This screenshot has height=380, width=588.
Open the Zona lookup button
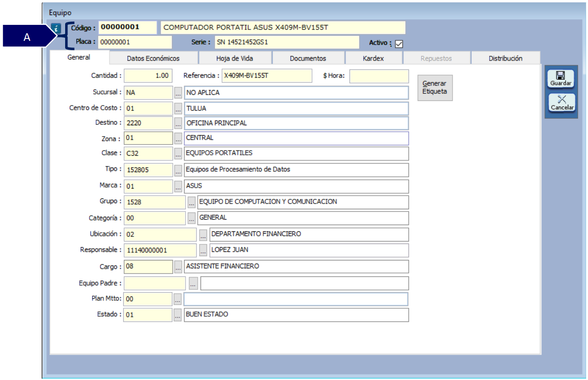pyautogui.click(x=178, y=138)
